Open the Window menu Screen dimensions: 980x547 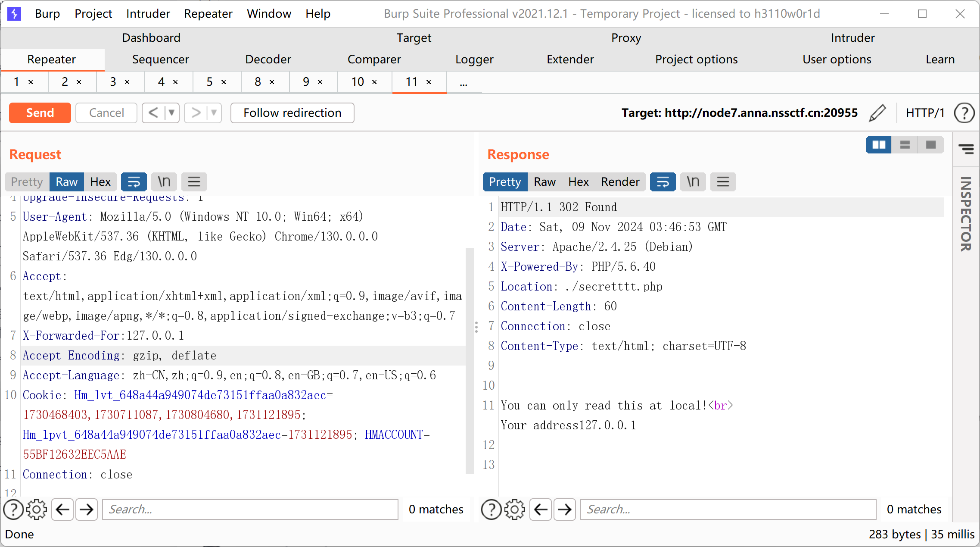pos(269,14)
